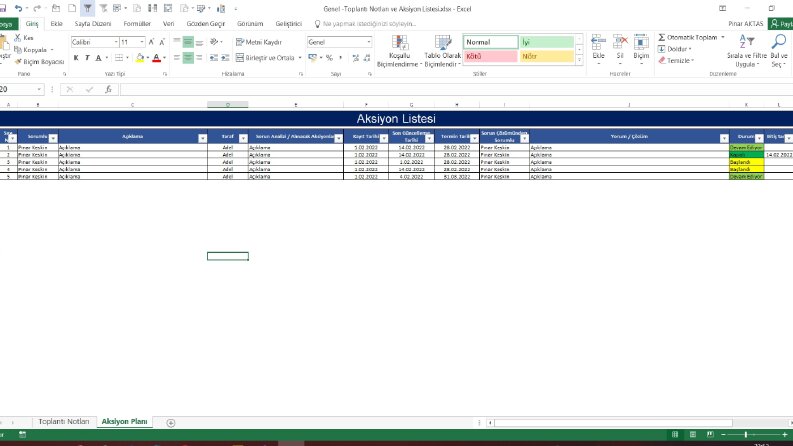The image size is (793, 446).
Task: Open the Durum column filter dropdown
Action: click(x=759, y=138)
